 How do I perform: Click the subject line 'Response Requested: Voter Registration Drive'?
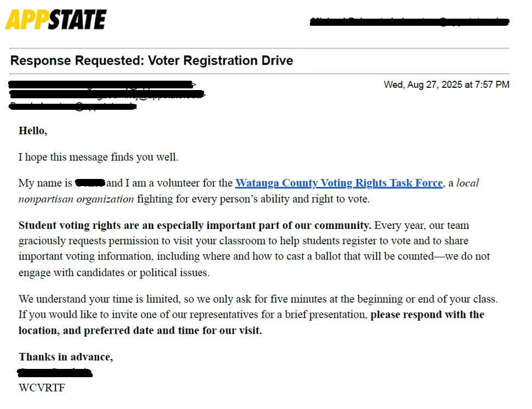click(151, 60)
